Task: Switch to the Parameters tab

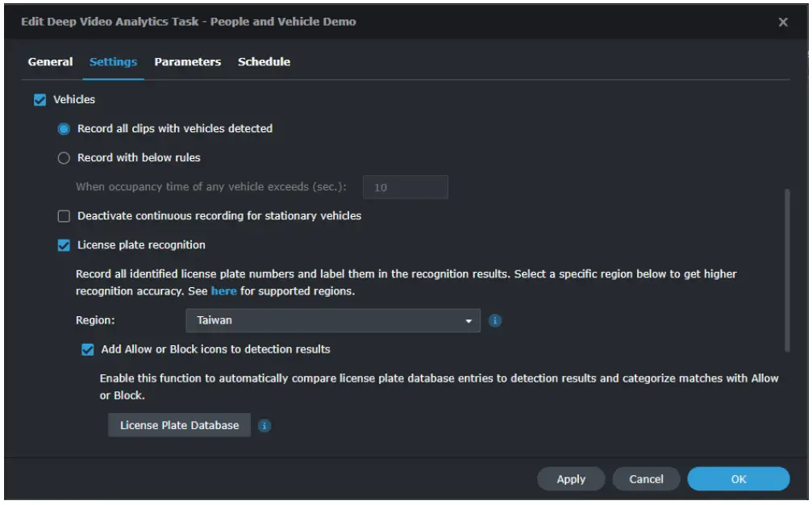Action: pyautogui.click(x=187, y=61)
